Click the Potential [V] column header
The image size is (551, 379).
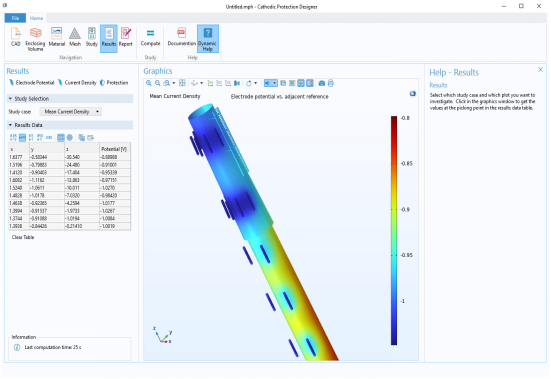pos(115,149)
